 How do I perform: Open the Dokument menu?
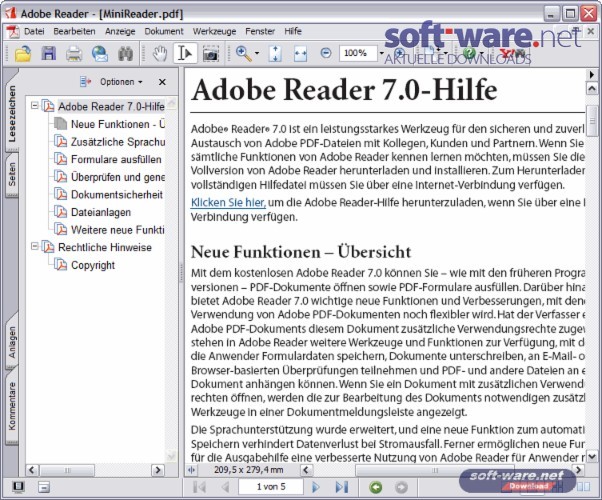point(164,31)
